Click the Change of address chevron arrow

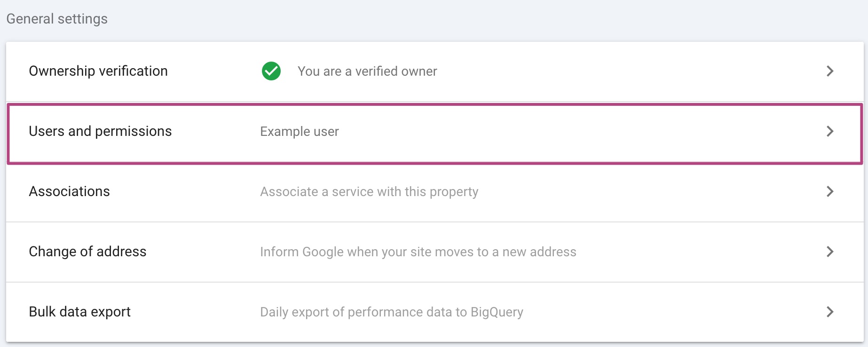tap(830, 252)
